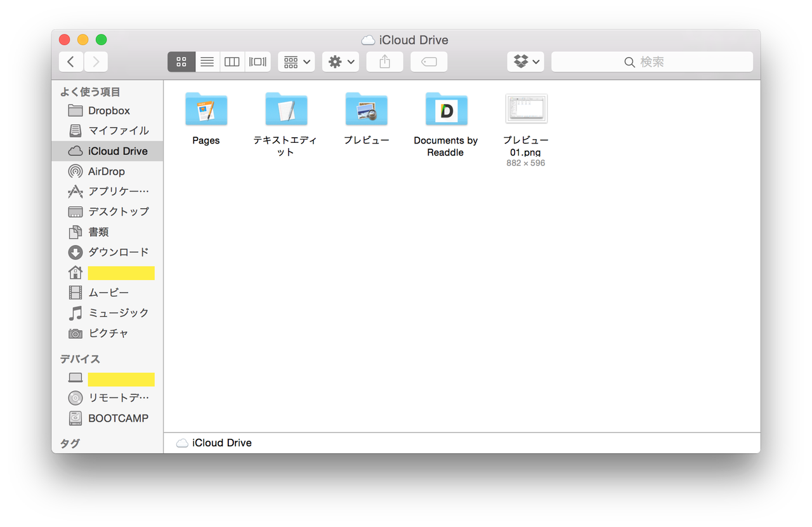Click the edit tags toolbar button
The width and height of the screenshot is (812, 527).
coord(429,62)
